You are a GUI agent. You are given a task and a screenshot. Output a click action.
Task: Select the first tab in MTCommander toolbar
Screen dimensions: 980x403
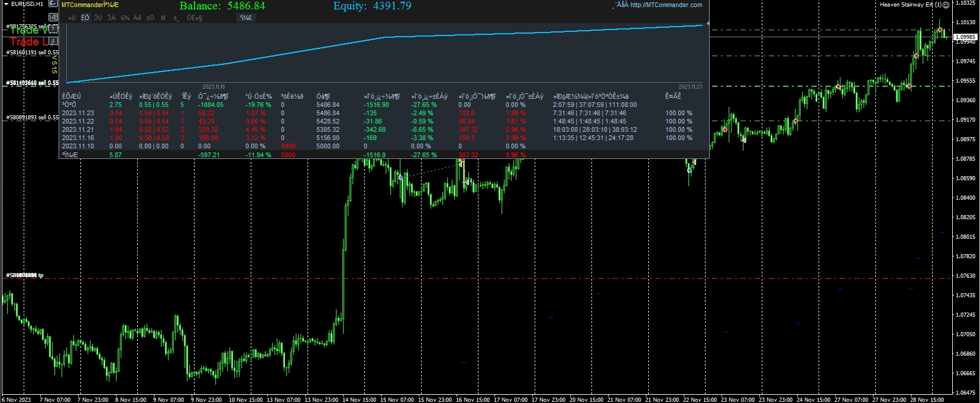coord(72,18)
